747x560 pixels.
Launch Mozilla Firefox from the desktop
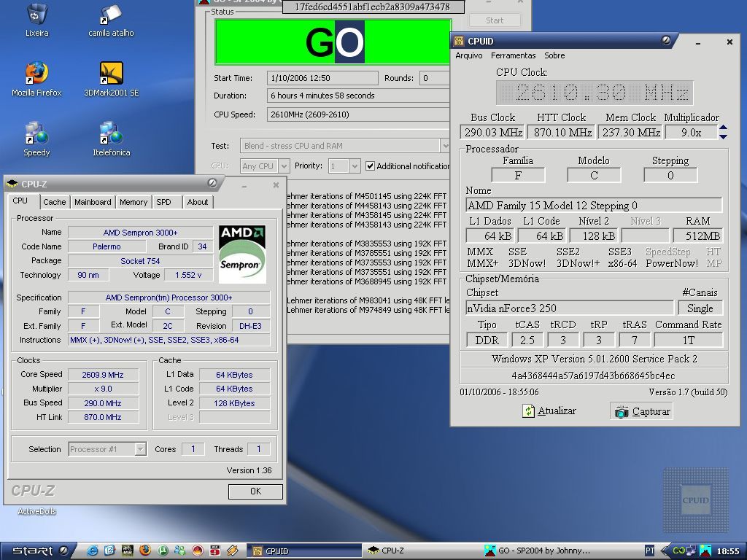click(x=36, y=79)
